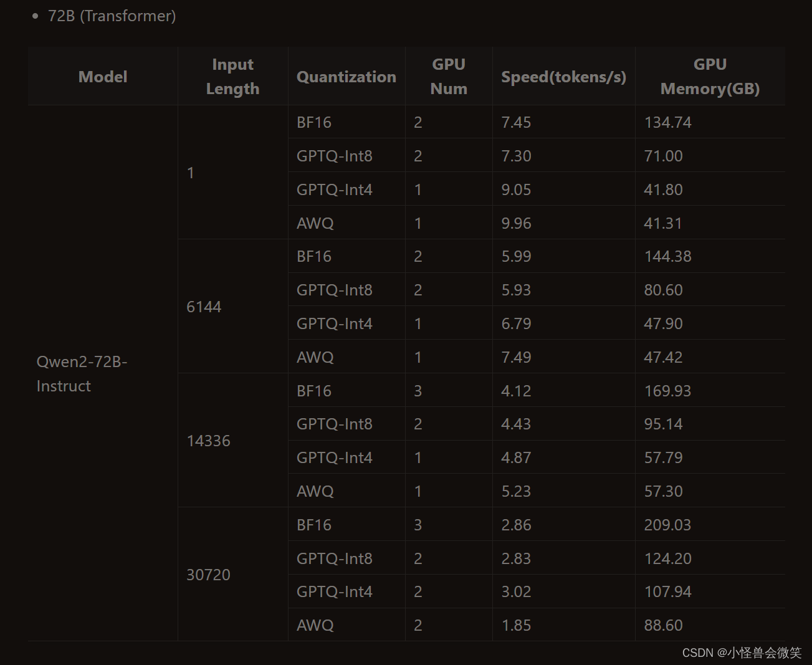Select the 'Quantization' column header
Viewport: 812px width, 665px height.
pyautogui.click(x=346, y=77)
